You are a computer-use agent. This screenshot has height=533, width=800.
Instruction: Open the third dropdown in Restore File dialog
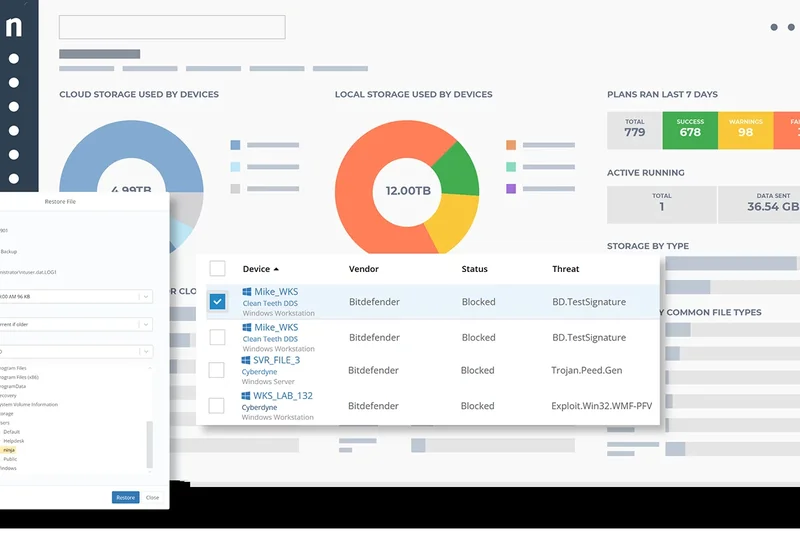pos(75,351)
